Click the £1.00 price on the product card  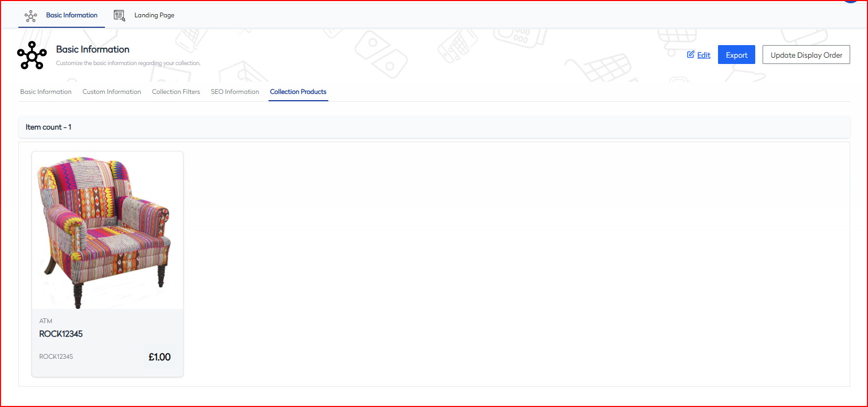pos(159,357)
